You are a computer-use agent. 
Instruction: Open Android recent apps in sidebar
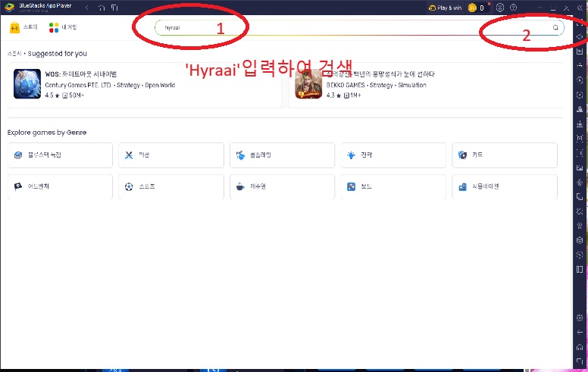pyautogui.click(x=580, y=361)
